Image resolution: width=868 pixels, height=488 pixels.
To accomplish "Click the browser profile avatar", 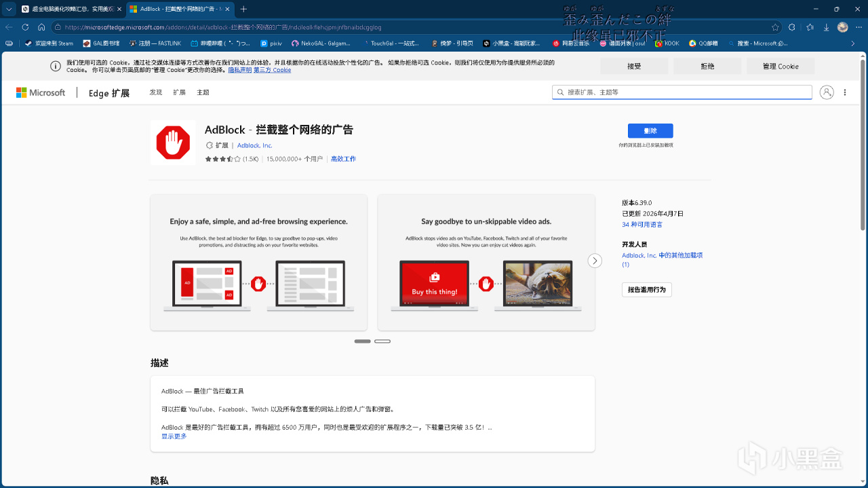I will pos(842,27).
